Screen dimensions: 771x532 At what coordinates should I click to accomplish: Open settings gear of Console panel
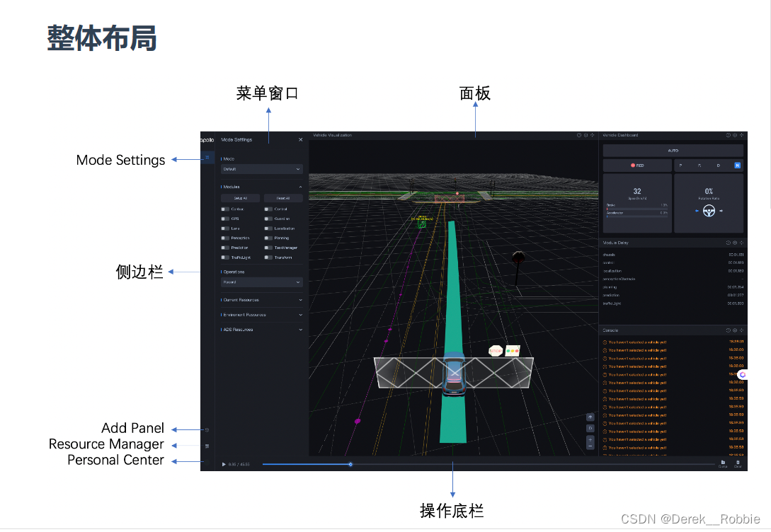(x=735, y=330)
